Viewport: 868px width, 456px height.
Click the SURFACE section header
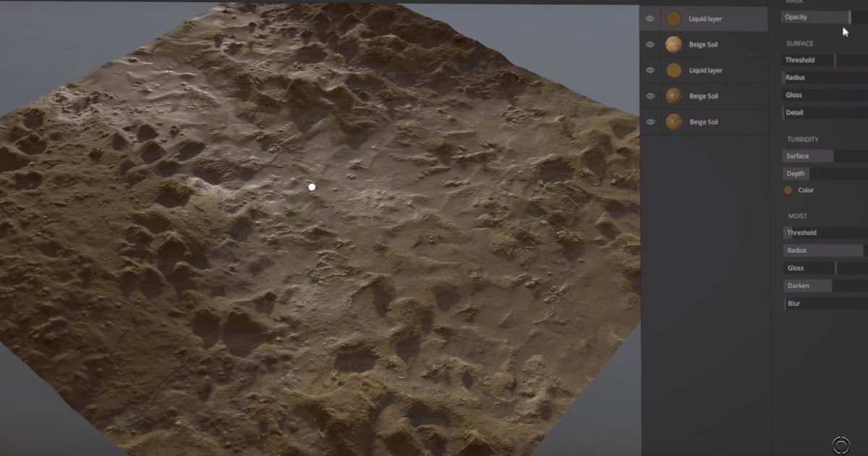point(799,43)
